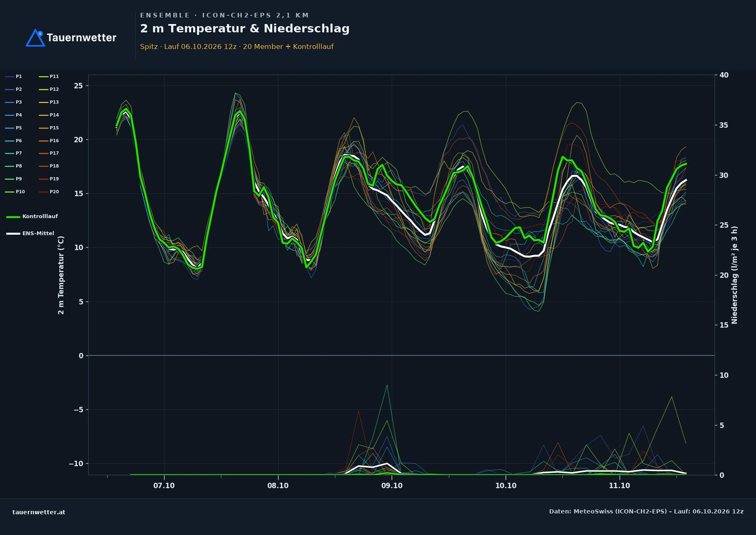
Task: Click the '2 m Temperatur (°C)' axis title
Action: point(61,275)
